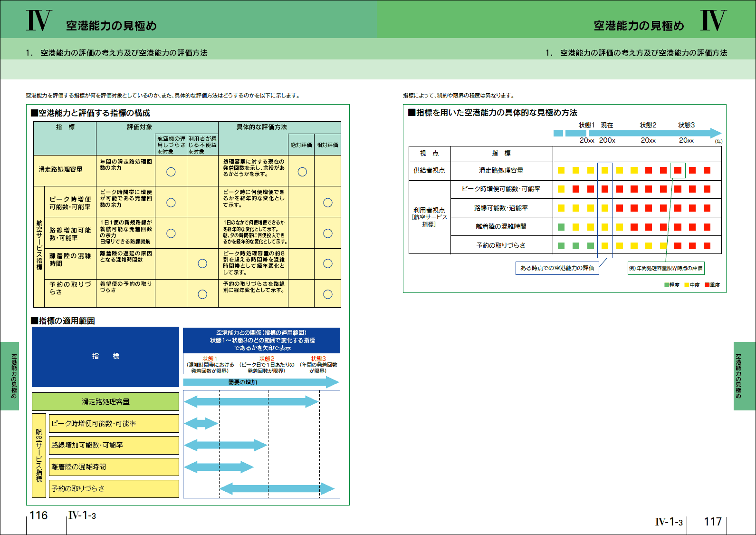Click the double arrow beside 離着陸の混雑時間 range box
Screen dimensions: 756x535
point(219,467)
